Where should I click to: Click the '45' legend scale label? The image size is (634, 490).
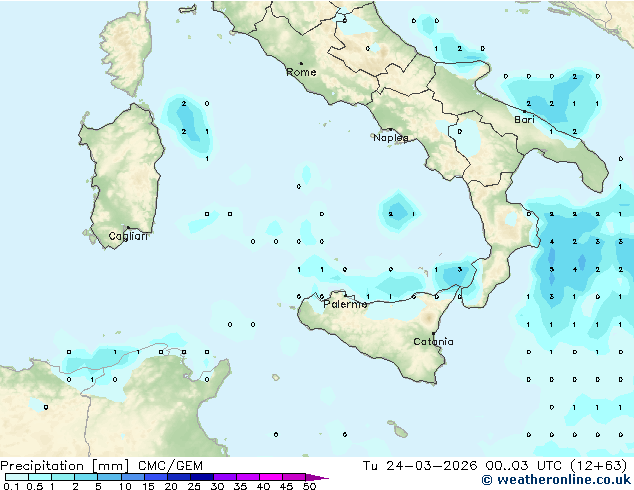point(286,486)
